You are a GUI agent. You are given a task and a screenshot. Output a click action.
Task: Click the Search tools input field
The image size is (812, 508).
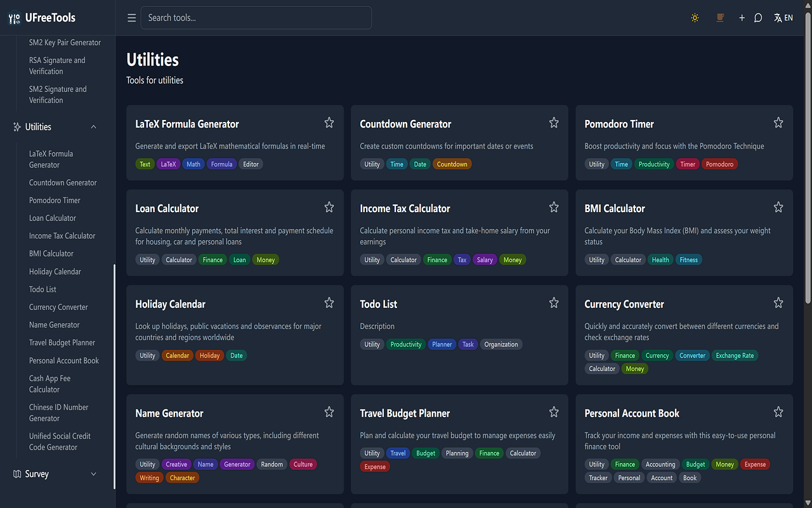coord(256,18)
